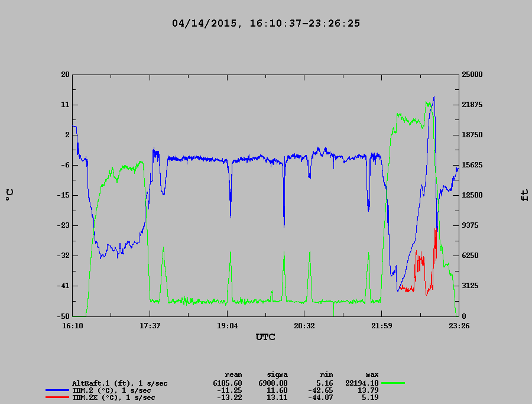Select the AltRaft.1 (ft) legend entry
The width and height of the screenshot is (532, 404).
point(120,384)
